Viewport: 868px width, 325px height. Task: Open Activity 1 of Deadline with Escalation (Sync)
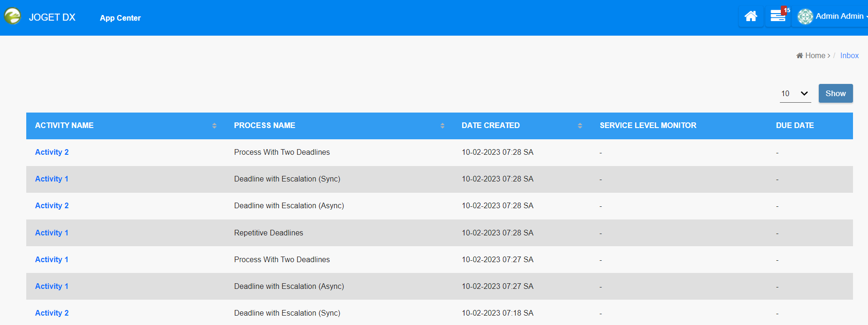52,179
